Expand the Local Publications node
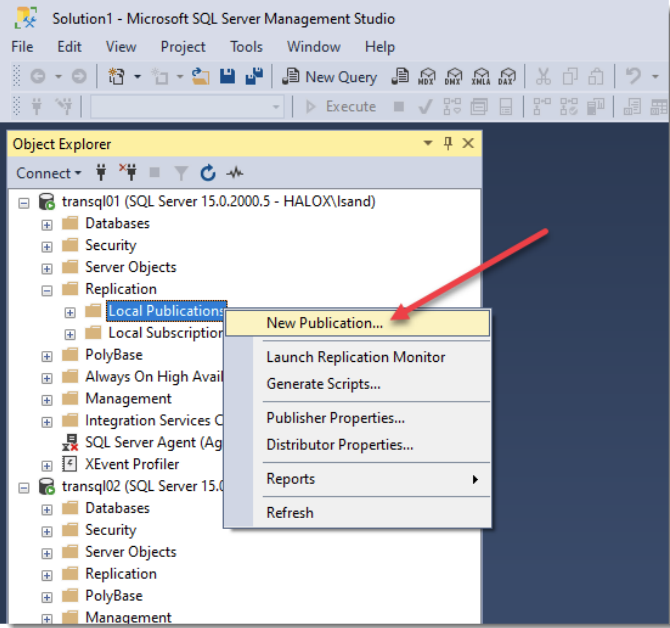The image size is (670, 628). 70,313
